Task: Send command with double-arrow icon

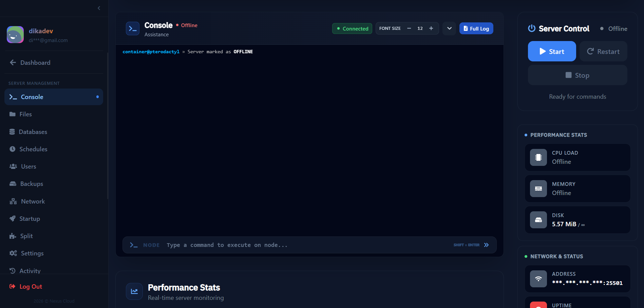Action: [x=486, y=245]
